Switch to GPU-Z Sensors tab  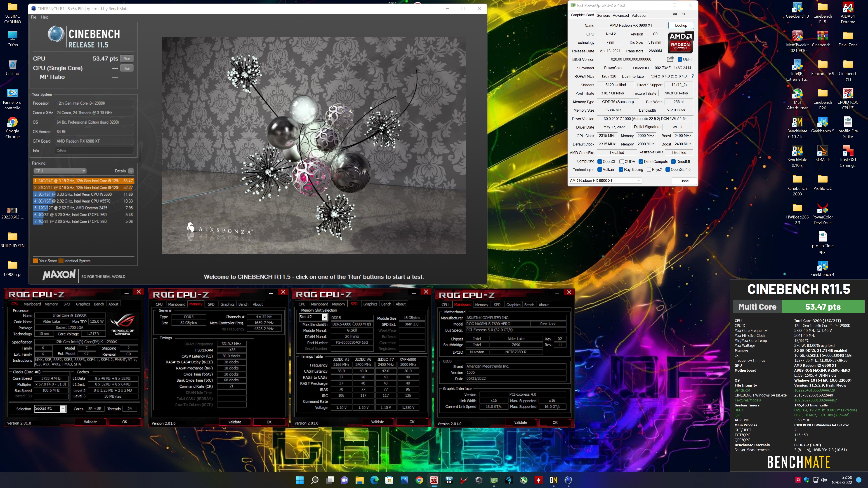click(603, 15)
